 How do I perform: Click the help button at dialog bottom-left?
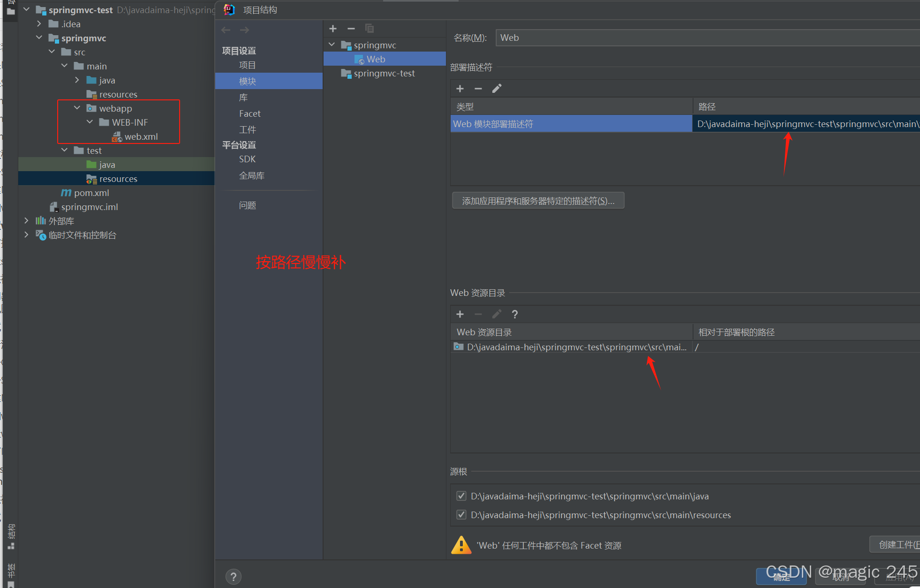coord(233,576)
